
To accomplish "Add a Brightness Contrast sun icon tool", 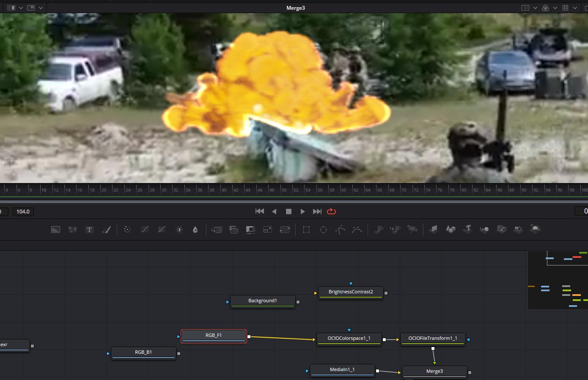I will pos(179,230).
